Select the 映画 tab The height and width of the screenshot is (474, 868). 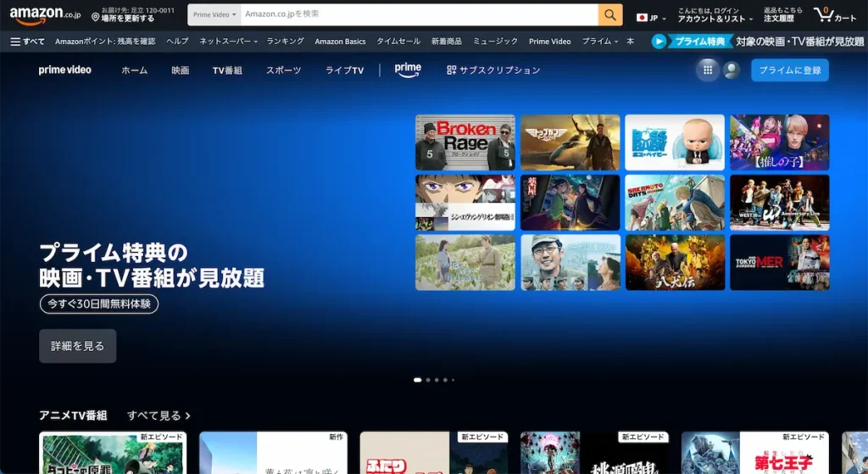180,70
